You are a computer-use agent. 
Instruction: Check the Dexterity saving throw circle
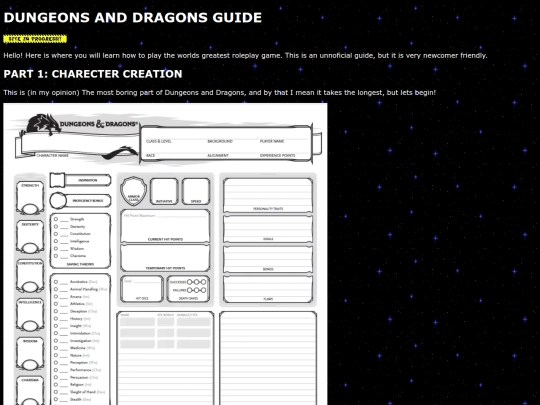pyautogui.click(x=56, y=227)
